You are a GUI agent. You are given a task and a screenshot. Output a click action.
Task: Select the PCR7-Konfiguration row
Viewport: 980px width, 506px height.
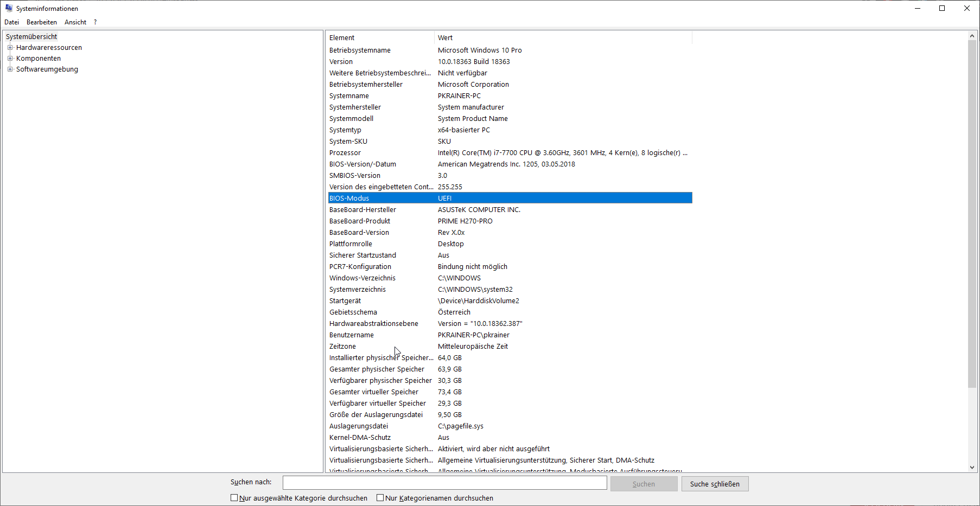510,267
